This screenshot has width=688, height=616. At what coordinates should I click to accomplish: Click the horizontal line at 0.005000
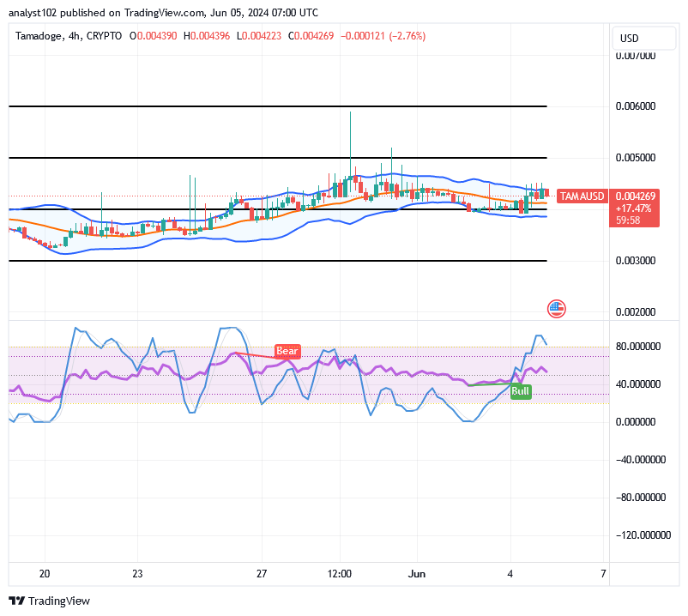278,158
